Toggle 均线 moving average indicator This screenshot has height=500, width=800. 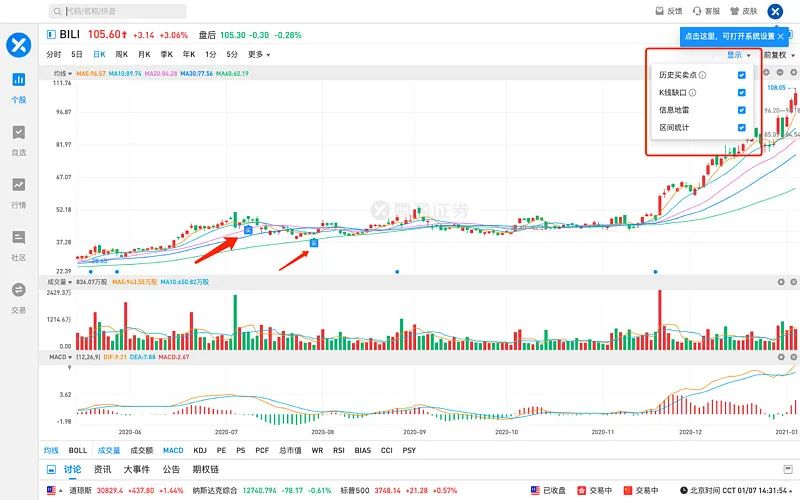(x=51, y=450)
